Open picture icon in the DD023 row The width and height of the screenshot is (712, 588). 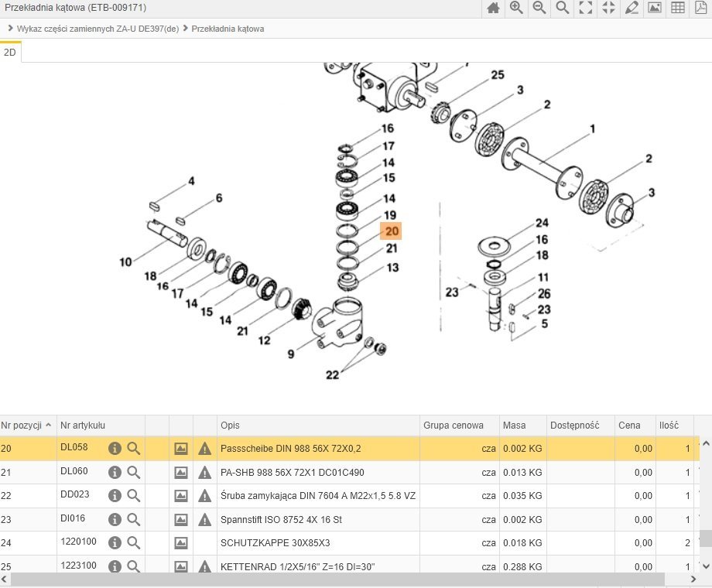pyautogui.click(x=181, y=495)
